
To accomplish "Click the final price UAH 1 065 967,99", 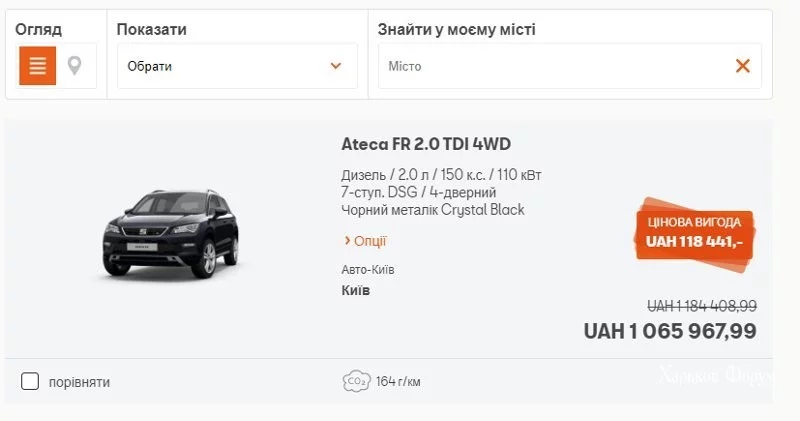I will pyautogui.click(x=670, y=331).
